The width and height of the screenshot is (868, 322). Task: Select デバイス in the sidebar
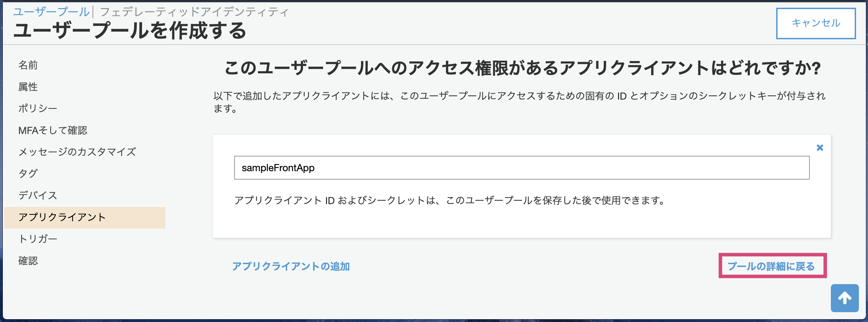[x=38, y=195]
